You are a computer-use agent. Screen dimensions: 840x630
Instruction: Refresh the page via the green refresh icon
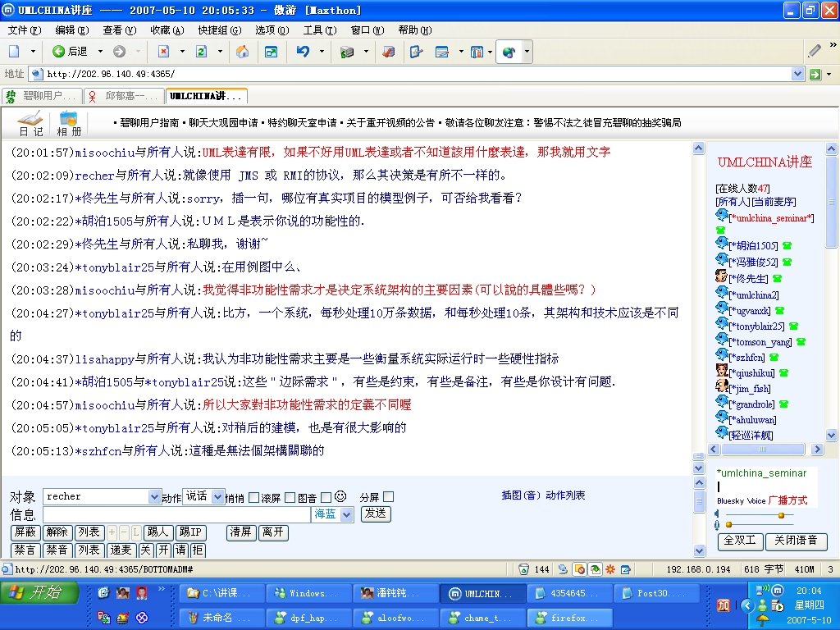202,52
